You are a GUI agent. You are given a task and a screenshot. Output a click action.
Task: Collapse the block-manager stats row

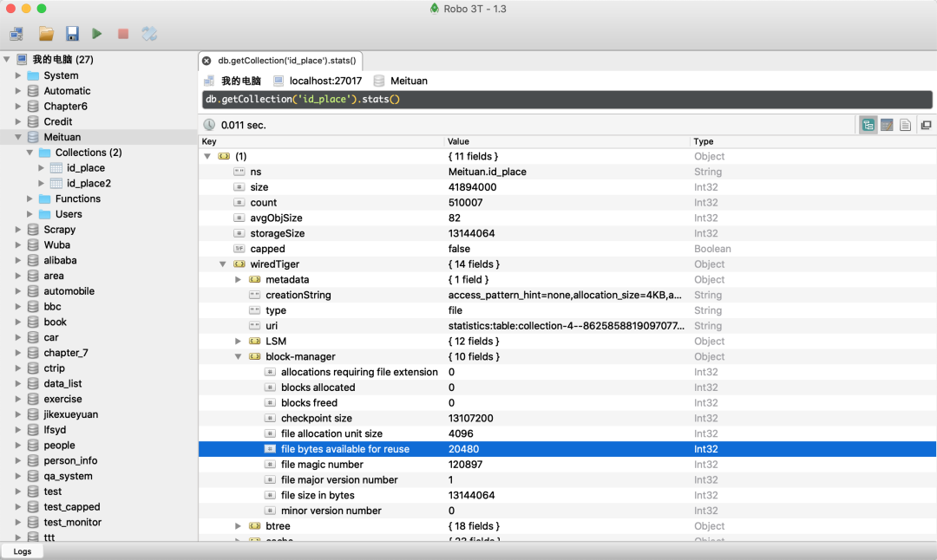pyautogui.click(x=239, y=356)
